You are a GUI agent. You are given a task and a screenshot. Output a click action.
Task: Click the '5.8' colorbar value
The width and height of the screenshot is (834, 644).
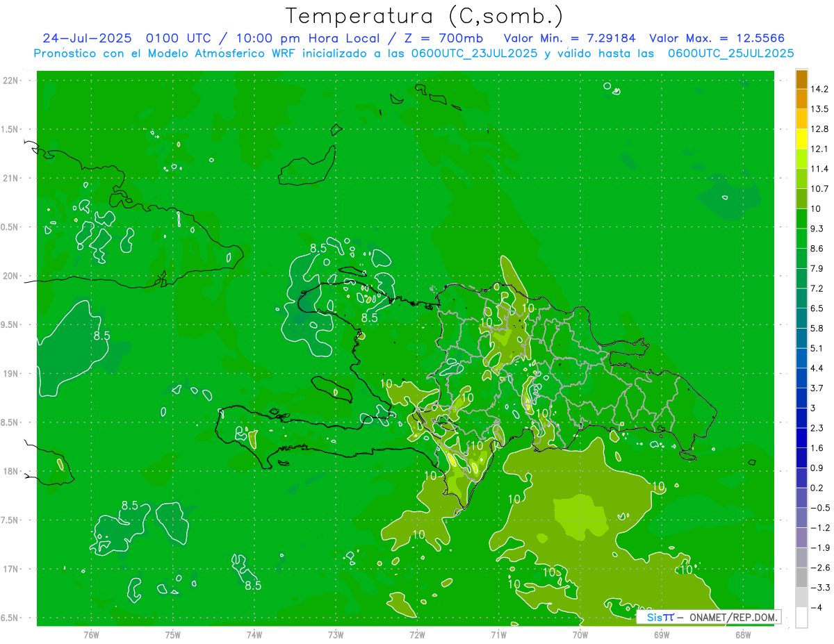click(x=818, y=328)
